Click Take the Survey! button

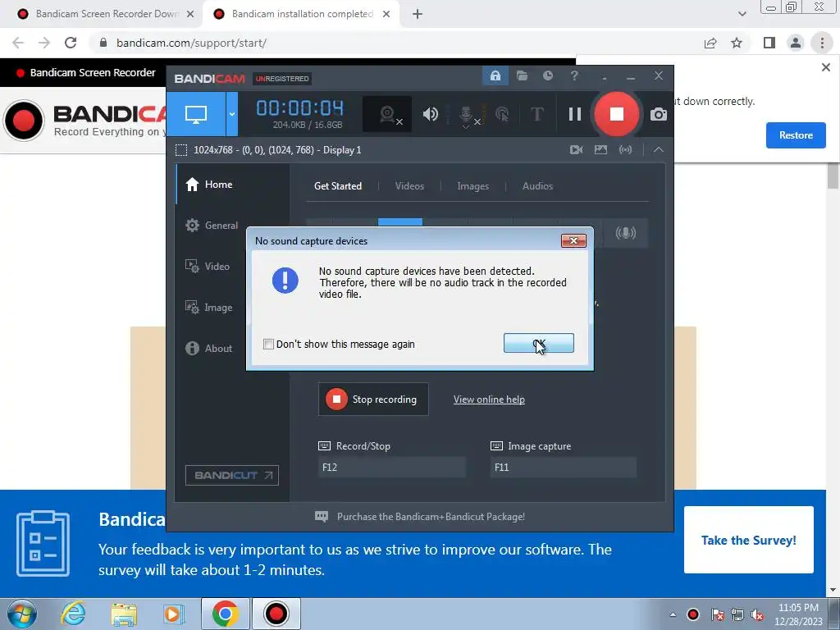[x=748, y=540]
